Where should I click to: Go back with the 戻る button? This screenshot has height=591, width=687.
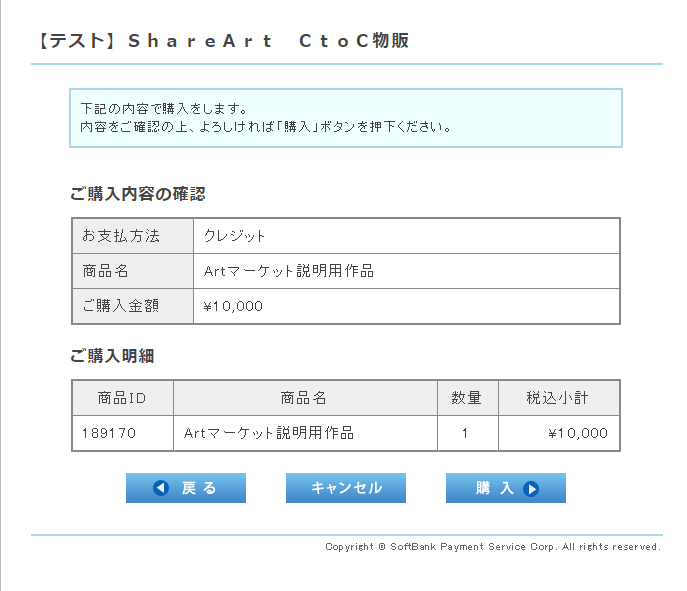[x=186, y=488]
